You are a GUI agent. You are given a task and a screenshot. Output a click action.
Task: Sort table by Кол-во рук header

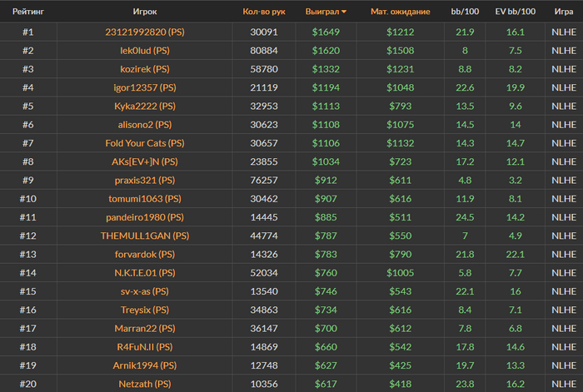[x=263, y=12]
